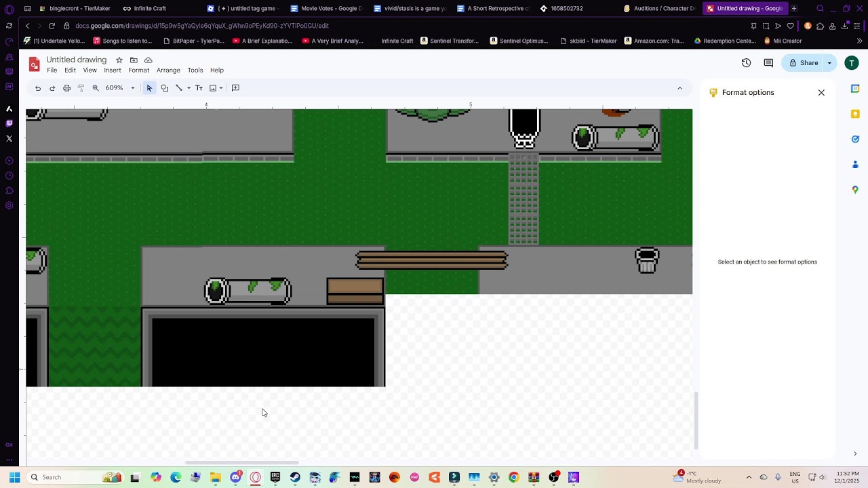Open Windows Start menu
The width and height of the screenshot is (868, 488).
coord(14,477)
